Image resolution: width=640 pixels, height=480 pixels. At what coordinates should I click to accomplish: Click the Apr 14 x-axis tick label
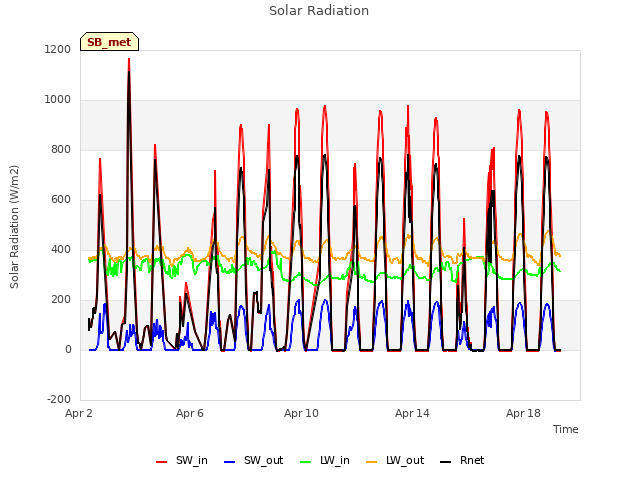pos(412,413)
